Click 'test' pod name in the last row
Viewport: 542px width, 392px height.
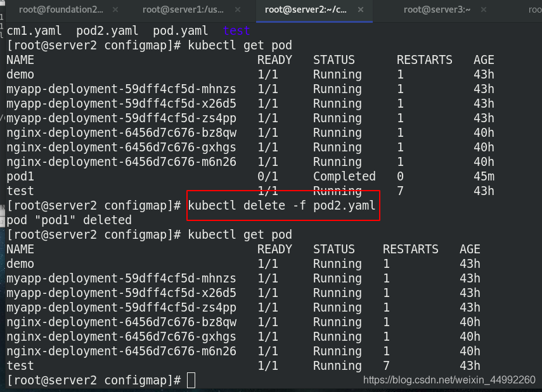[20, 365]
